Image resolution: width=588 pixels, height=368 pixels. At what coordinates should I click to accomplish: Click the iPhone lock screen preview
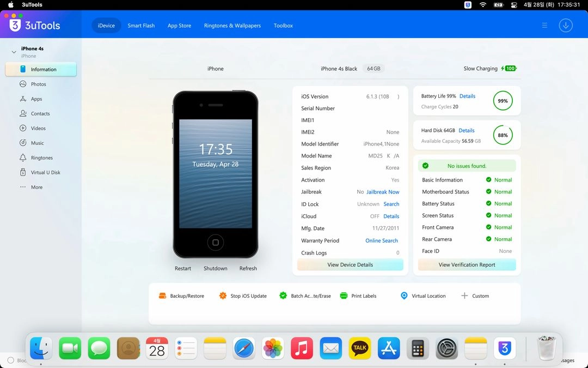click(216, 173)
